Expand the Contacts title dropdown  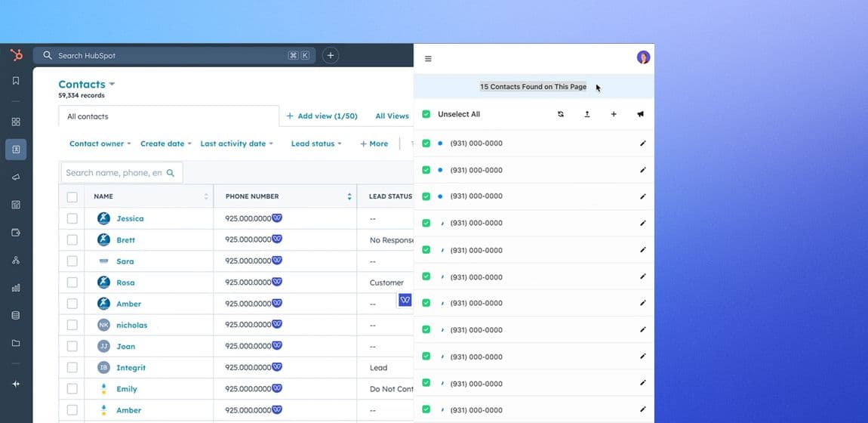click(x=112, y=85)
